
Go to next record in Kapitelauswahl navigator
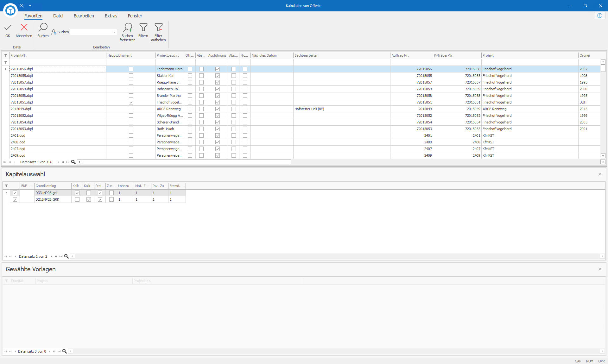click(x=51, y=256)
